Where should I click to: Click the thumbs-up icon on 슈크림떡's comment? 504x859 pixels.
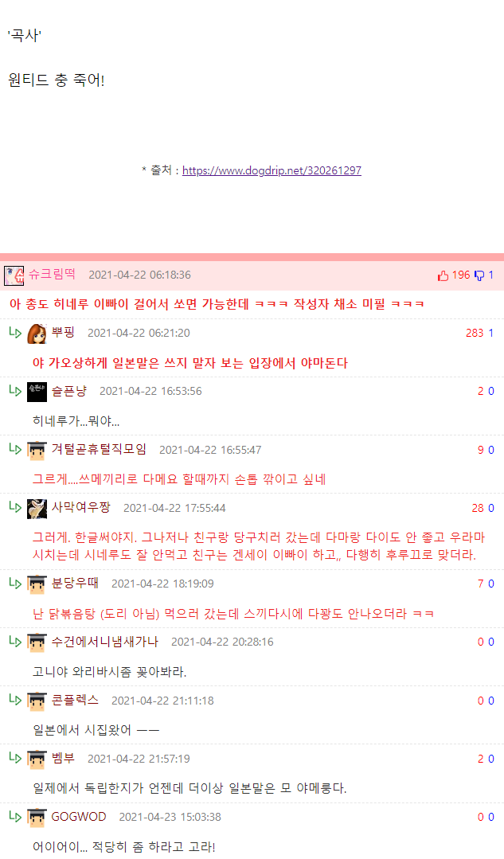click(x=443, y=275)
